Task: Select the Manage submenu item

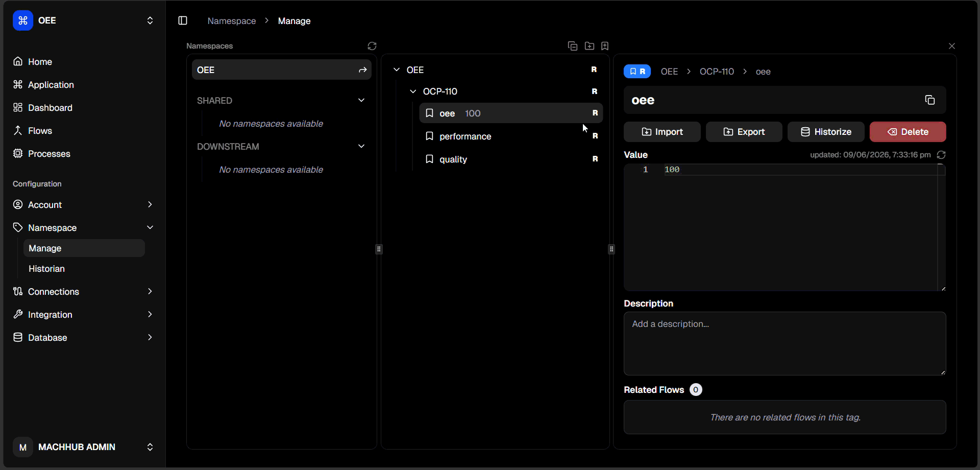Action: (84, 248)
